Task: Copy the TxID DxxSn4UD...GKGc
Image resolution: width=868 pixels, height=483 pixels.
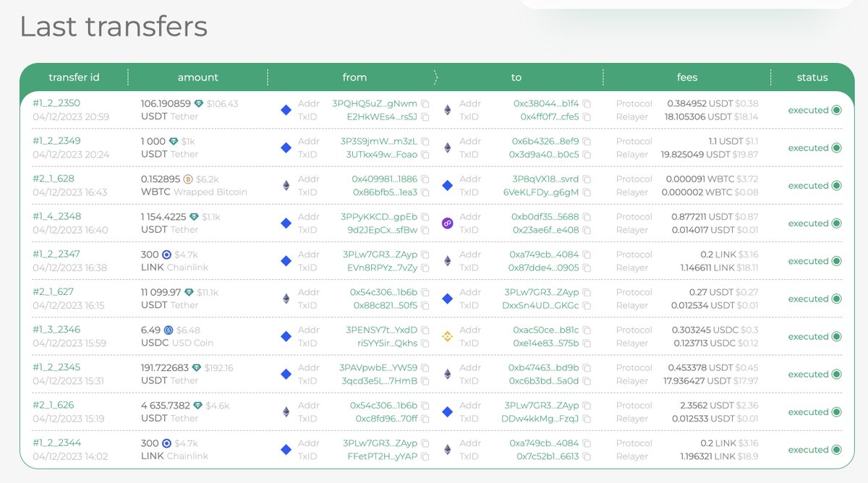Action: (587, 305)
